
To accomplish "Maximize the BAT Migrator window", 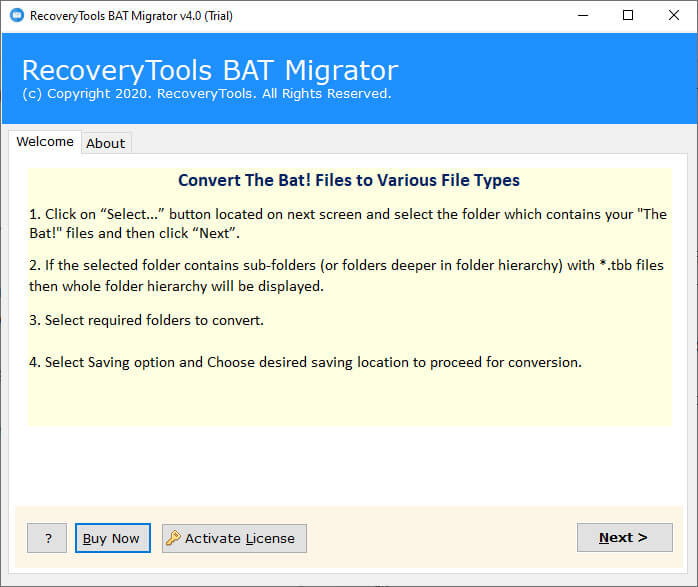I will click(628, 16).
